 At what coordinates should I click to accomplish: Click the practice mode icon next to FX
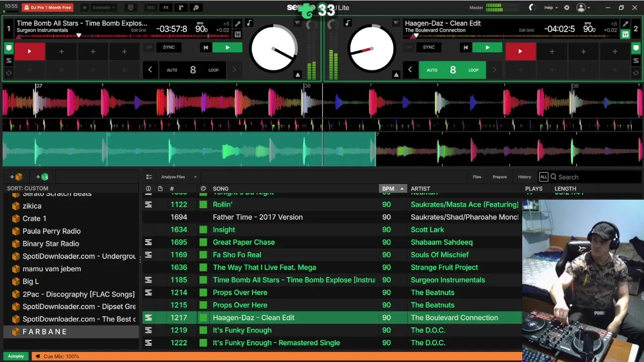(181, 8)
